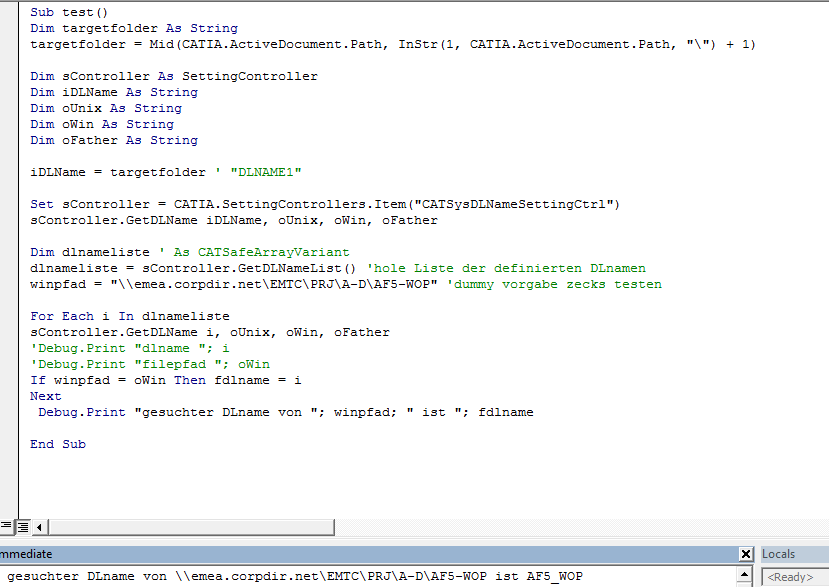Click 'sController.GetDLName iDLName, oUnix' line

coord(234,220)
